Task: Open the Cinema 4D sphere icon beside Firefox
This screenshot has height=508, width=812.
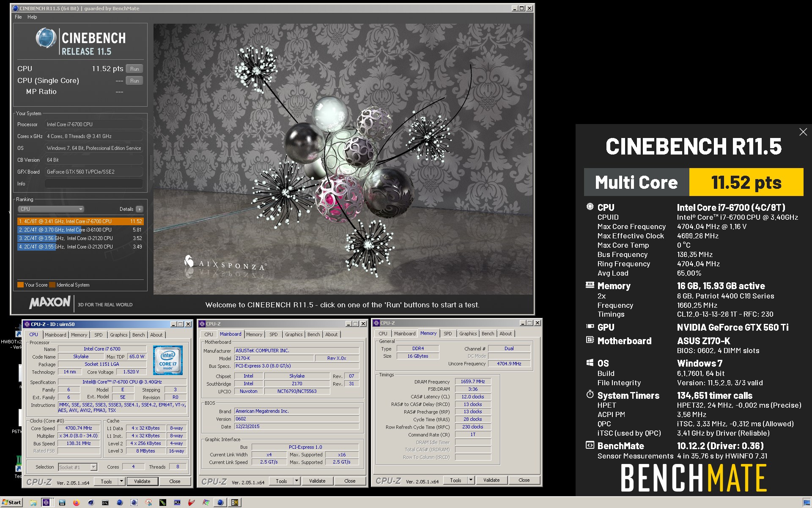Action: tap(91, 502)
